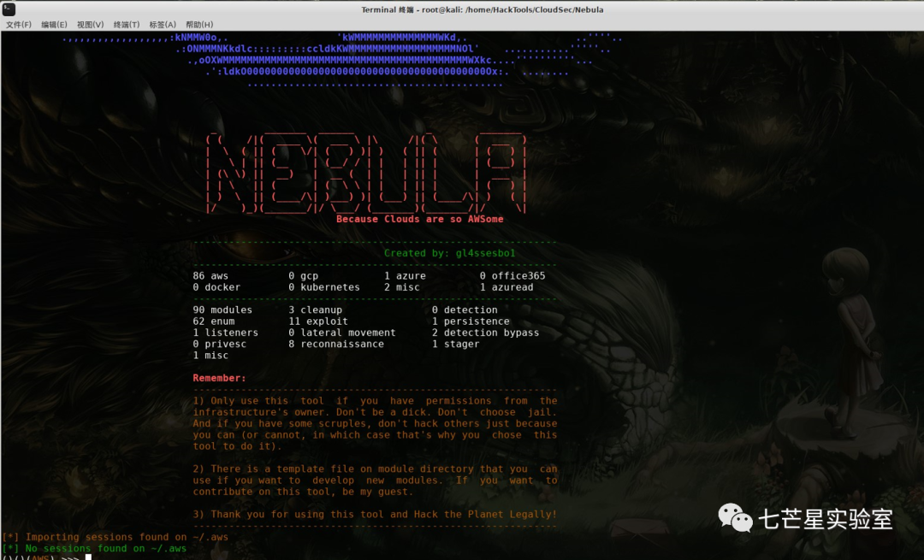The height and width of the screenshot is (560, 924).
Task: Click the '0 docker' count
Action: [x=216, y=287]
